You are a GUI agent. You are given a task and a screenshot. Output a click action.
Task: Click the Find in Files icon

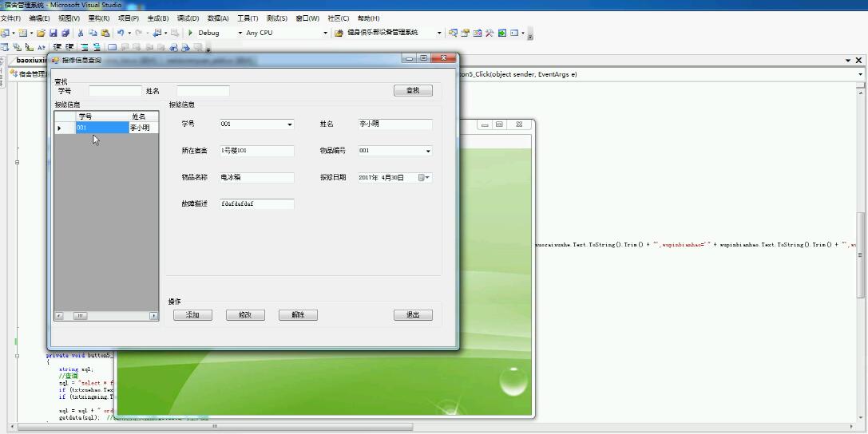pos(339,33)
